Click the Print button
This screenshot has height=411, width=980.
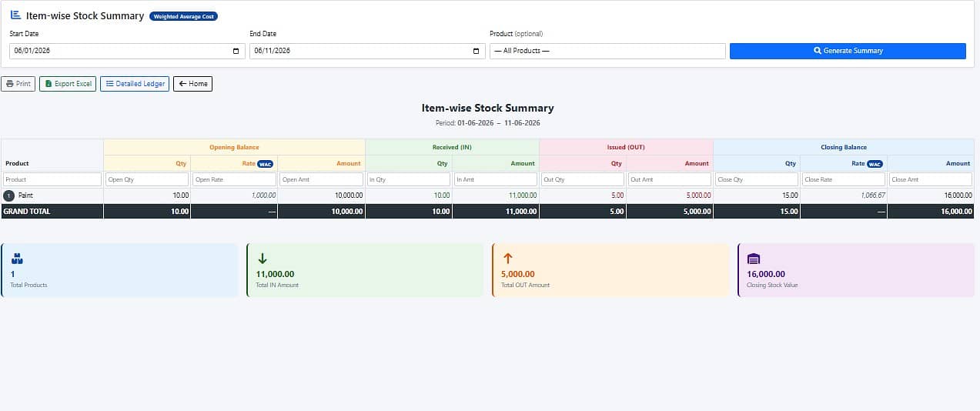(18, 84)
